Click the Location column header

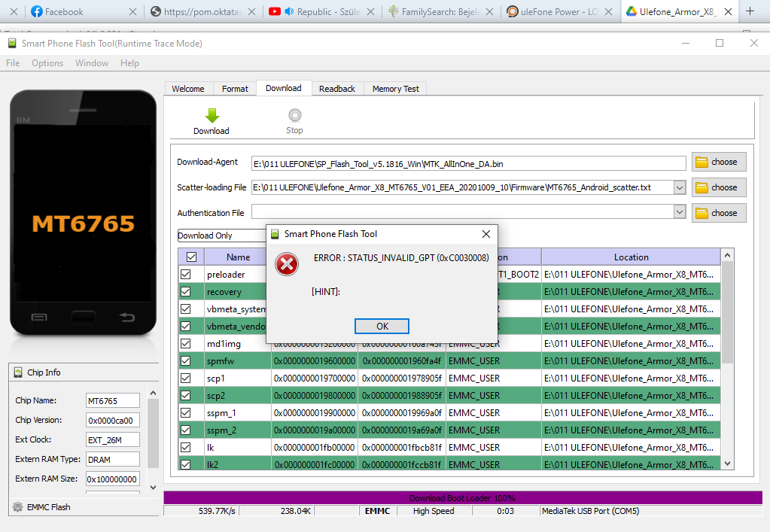(x=631, y=257)
